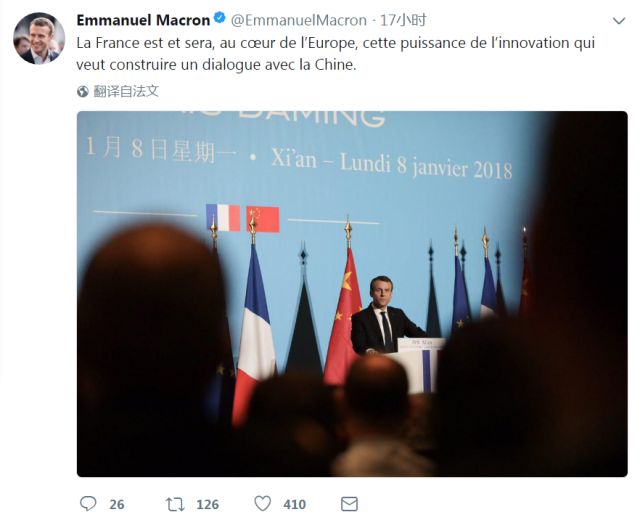
Task: Click the like count 410
Action: tap(294, 504)
